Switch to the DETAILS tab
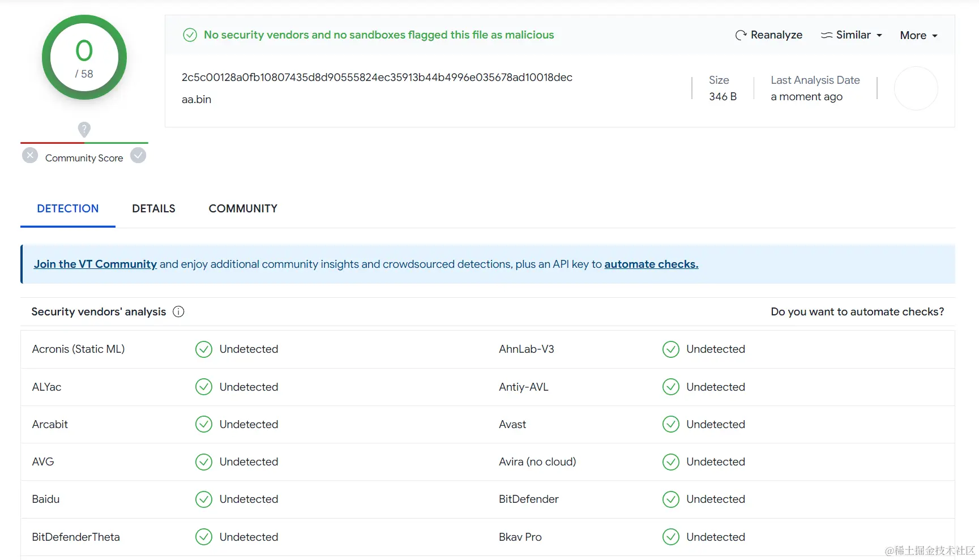The image size is (979, 560). (153, 208)
